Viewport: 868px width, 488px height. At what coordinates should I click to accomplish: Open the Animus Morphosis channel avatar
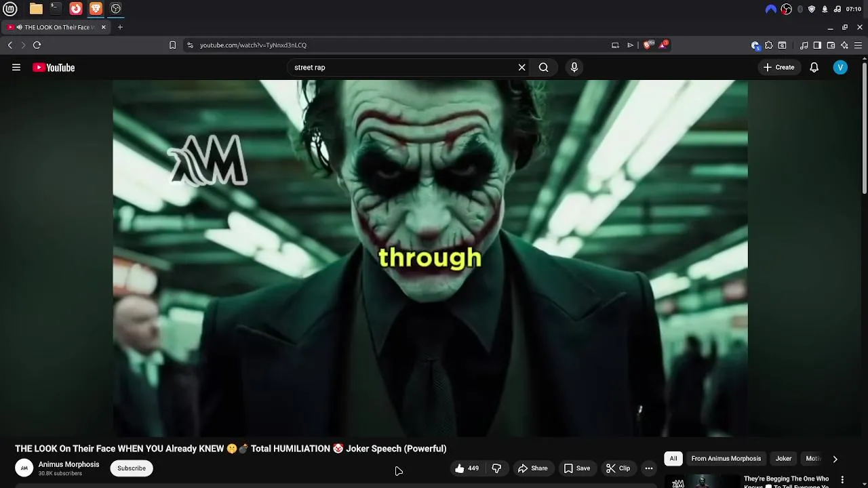click(24, 468)
